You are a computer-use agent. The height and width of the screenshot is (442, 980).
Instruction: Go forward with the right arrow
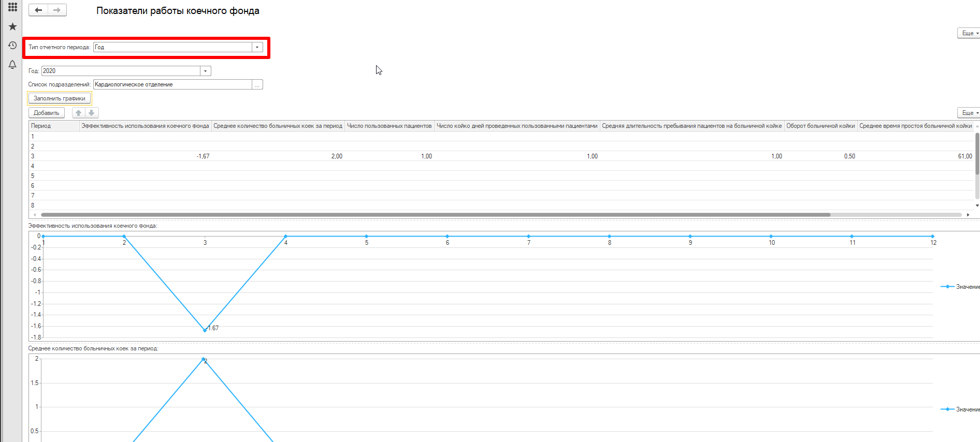coord(57,10)
